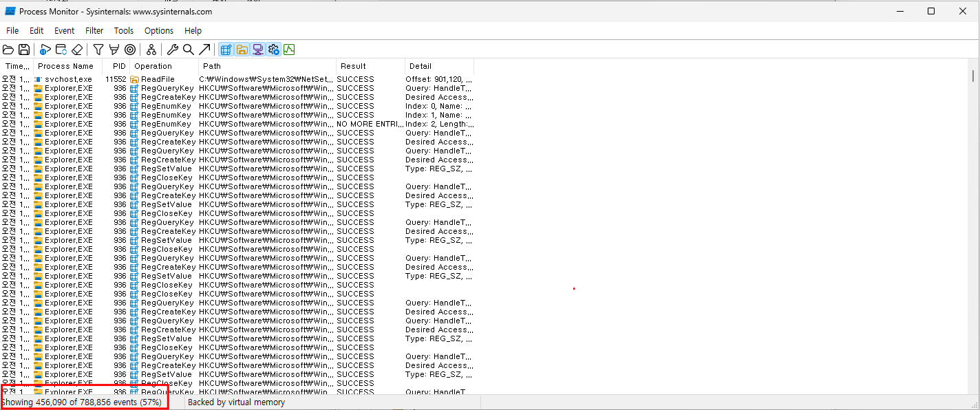980x410 pixels.
Task: Click the PID column header
Action: (116, 66)
